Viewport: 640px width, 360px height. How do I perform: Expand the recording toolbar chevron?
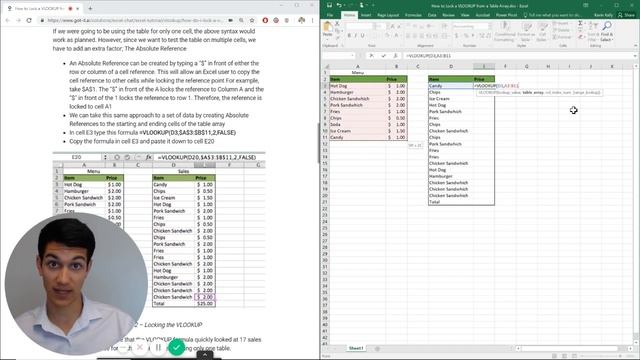(205, 355)
